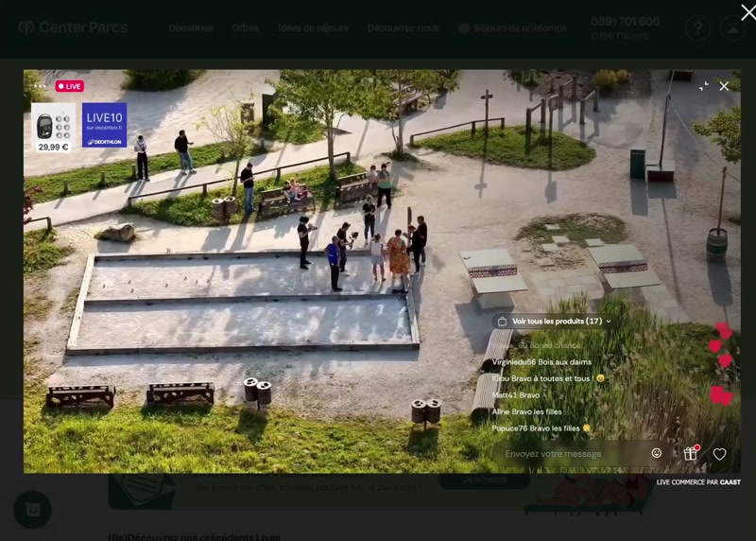The width and height of the screenshot is (756, 541).
Task: Focus the Envoyez votre message field
Action: (572, 454)
